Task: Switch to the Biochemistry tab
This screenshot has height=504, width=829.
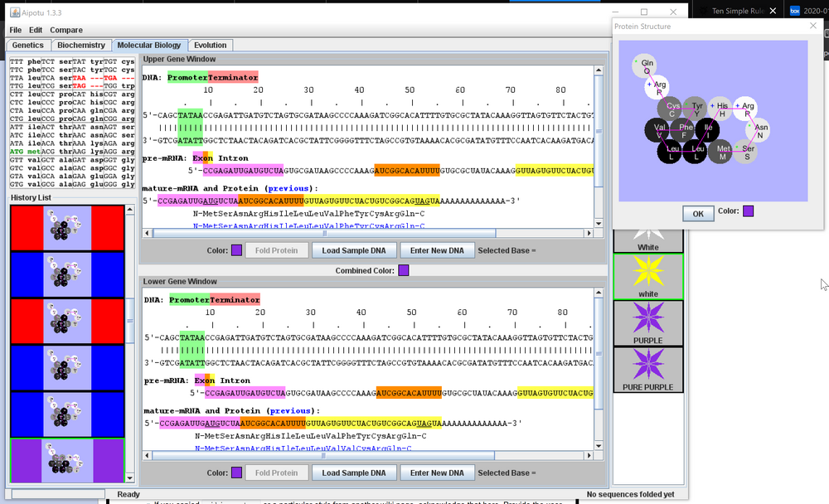Action: point(81,45)
